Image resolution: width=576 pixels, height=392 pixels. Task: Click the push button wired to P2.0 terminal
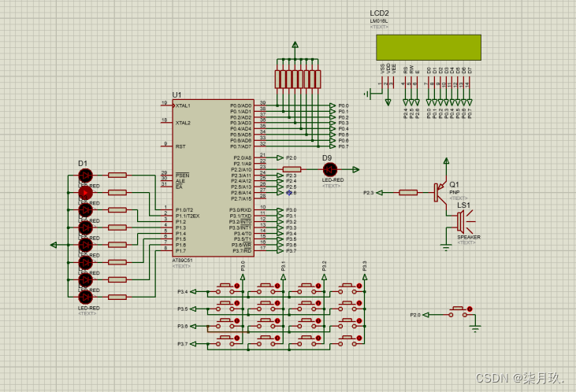point(458,312)
